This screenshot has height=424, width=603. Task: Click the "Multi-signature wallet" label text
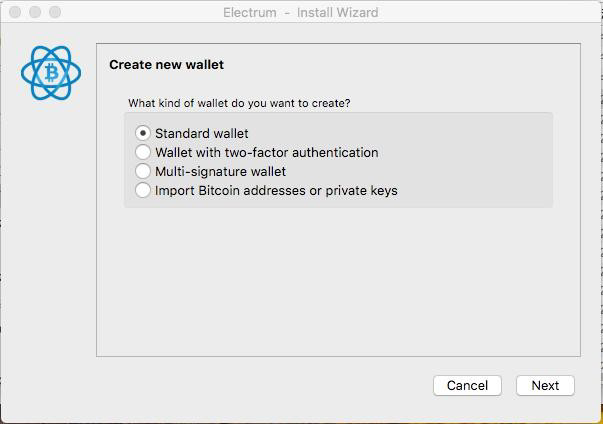coord(220,171)
